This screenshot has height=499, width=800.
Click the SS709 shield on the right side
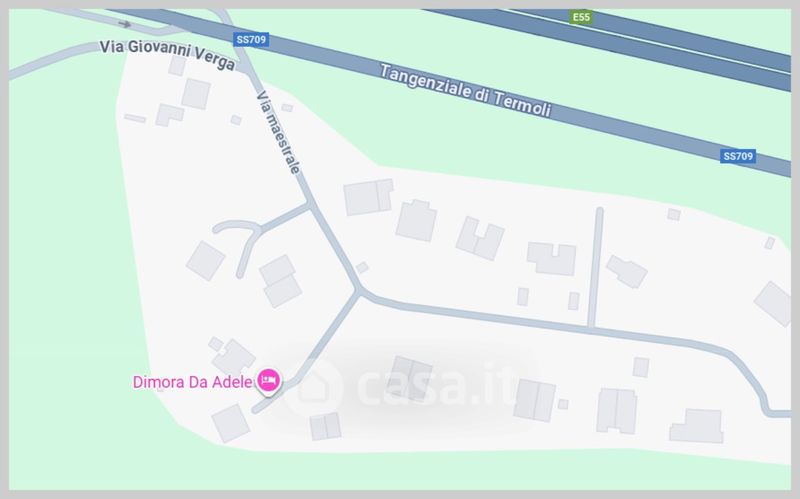tap(738, 156)
